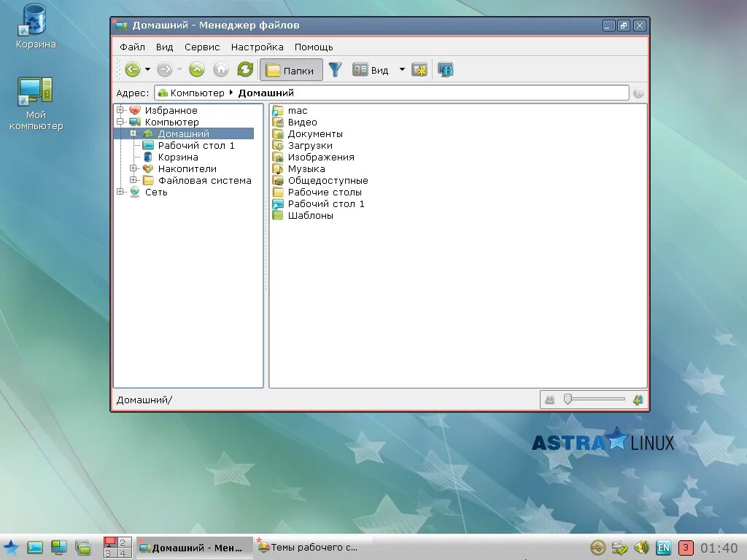747x560 pixels.
Task: Go back with the Back arrow button
Action: pos(133,70)
